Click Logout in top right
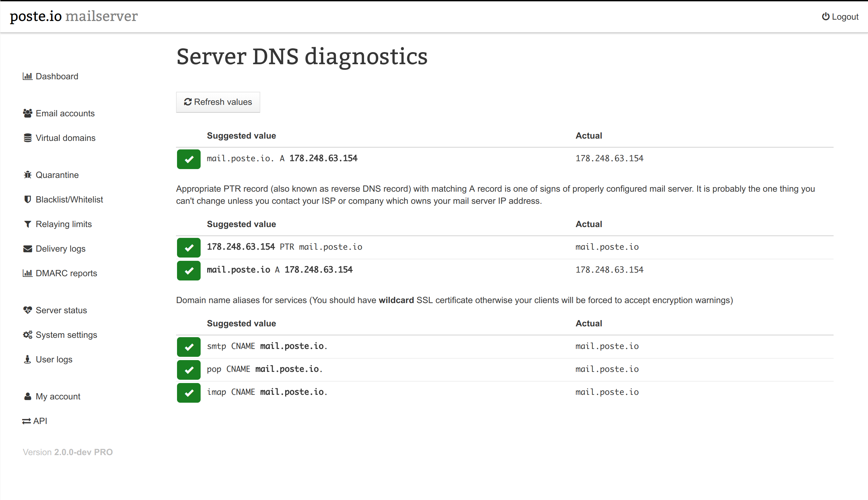Viewport: 868px width, 500px height. coord(840,17)
